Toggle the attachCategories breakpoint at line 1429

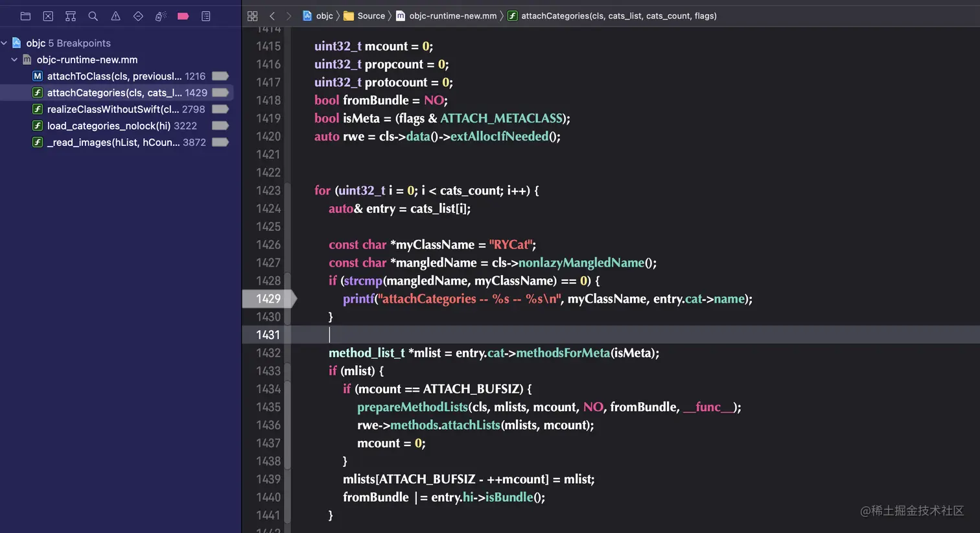pos(220,93)
